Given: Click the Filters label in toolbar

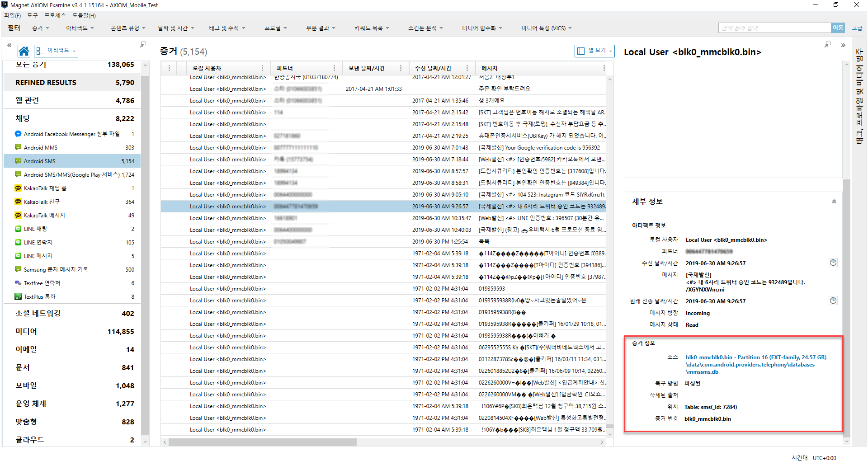Looking at the screenshot, I should [14, 28].
